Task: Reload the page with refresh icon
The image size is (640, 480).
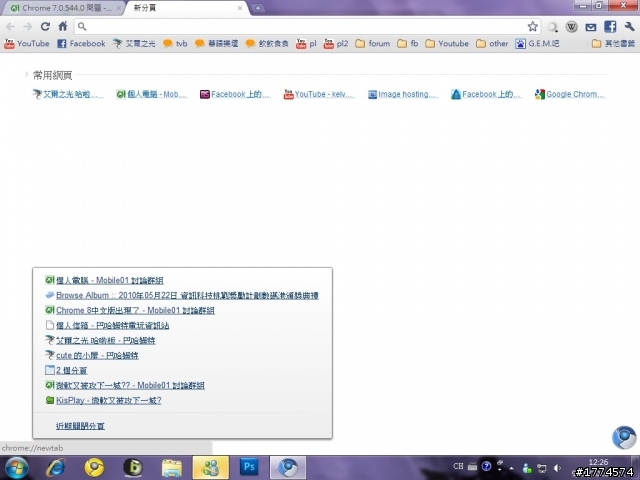Action: (x=45, y=27)
